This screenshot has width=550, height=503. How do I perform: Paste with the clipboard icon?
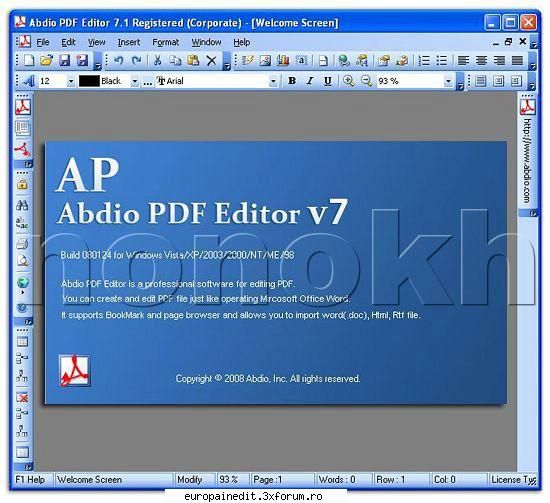click(193, 60)
